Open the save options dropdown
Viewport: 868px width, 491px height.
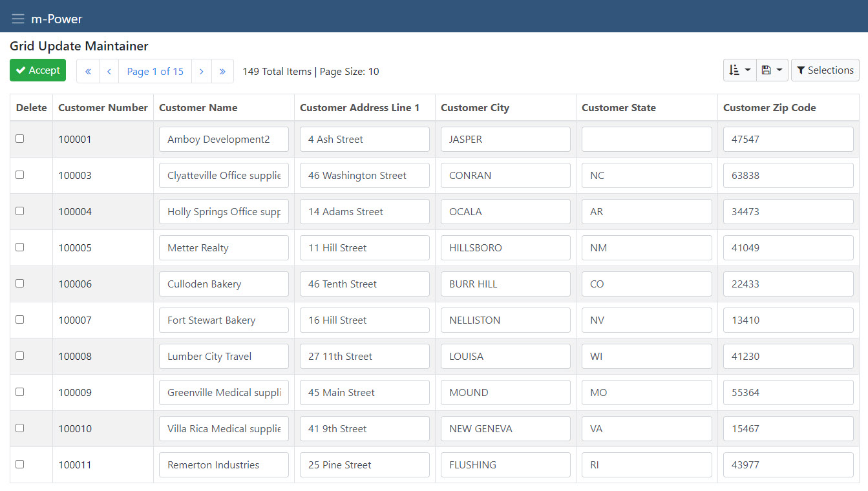pyautogui.click(x=772, y=70)
